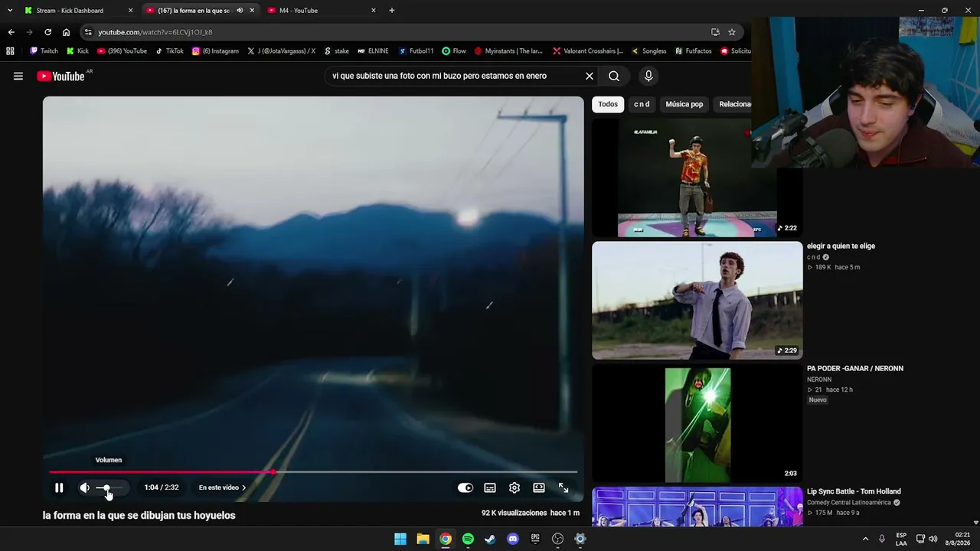This screenshot has height=551, width=980.
Task: Clear the YouTube search text
Action: (x=590, y=76)
